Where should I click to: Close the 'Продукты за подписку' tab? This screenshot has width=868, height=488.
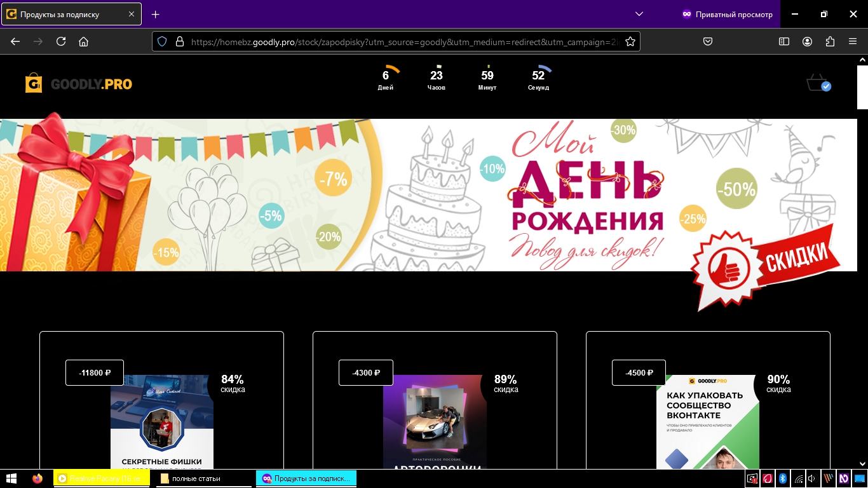pos(133,14)
